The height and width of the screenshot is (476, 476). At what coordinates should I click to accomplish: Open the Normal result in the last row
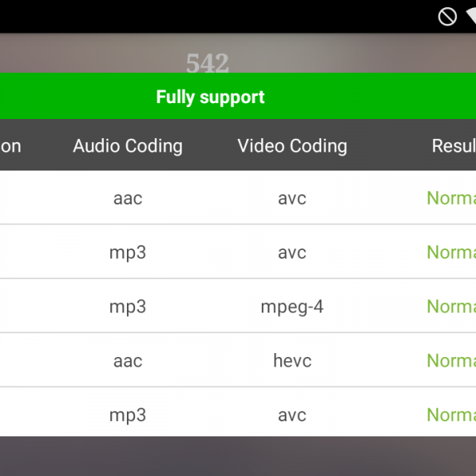click(x=451, y=414)
